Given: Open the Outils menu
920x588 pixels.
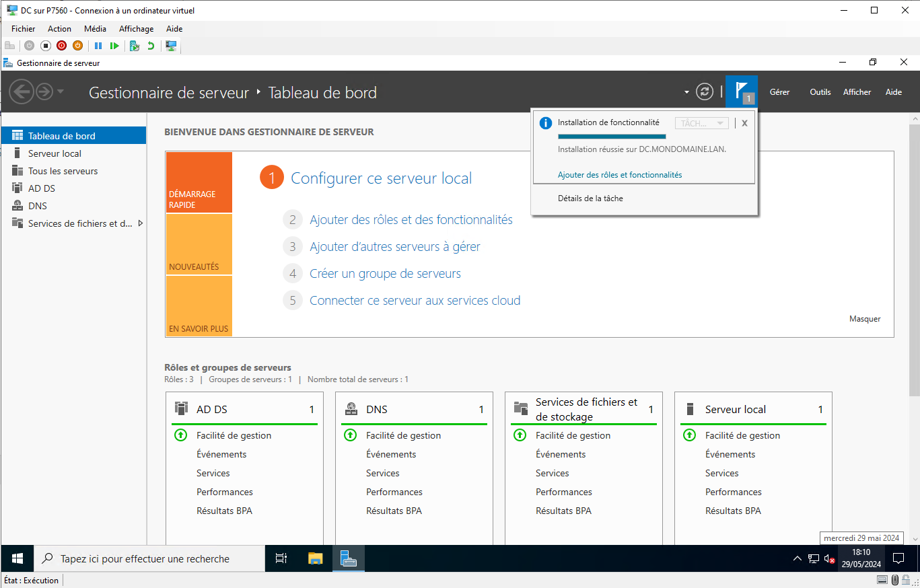Looking at the screenshot, I should pyautogui.click(x=820, y=92).
